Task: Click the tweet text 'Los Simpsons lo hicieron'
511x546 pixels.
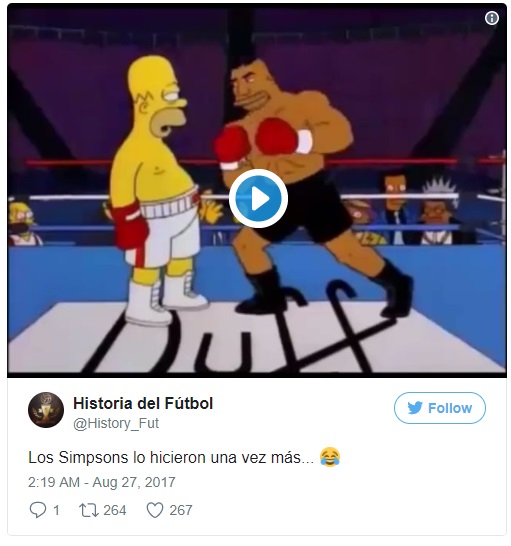Action: [x=117, y=458]
